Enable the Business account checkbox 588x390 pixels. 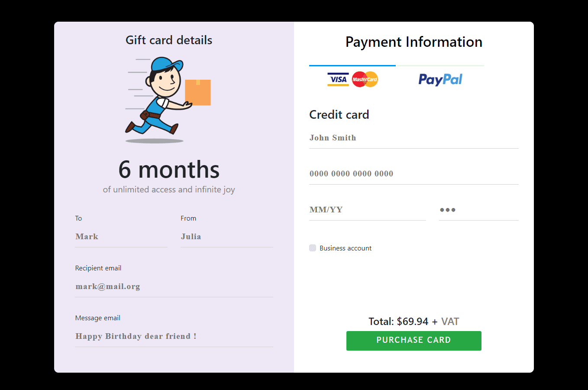pyautogui.click(x=313, y=247)
